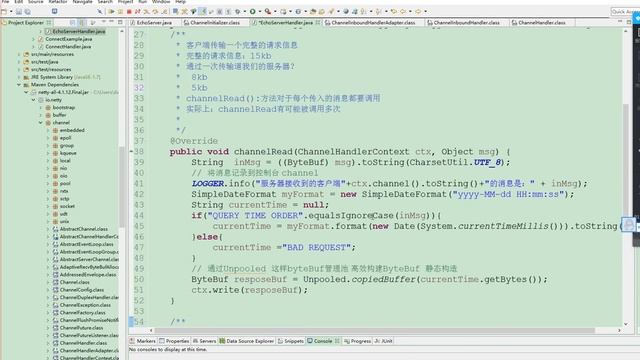Select AbstractChannel.class in the tree
Image resolution: width=640 pixels, height=360 pixels.
click(84, 229)
